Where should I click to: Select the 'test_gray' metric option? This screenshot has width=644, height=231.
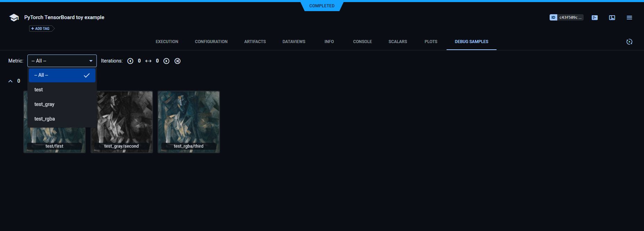click(x=62, y=104)
